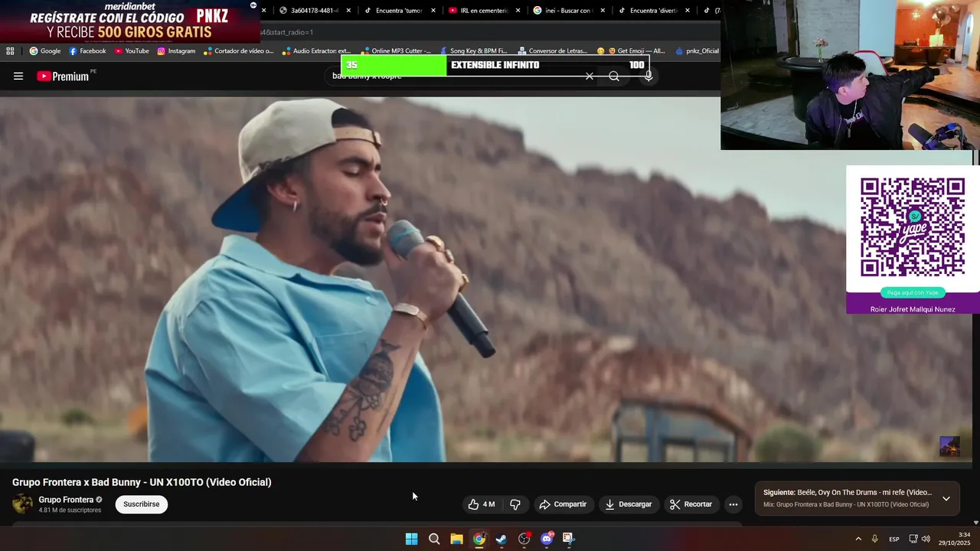Open the Grupo Frontera channel name link
The image size is (980, 551).
[66, 500]
